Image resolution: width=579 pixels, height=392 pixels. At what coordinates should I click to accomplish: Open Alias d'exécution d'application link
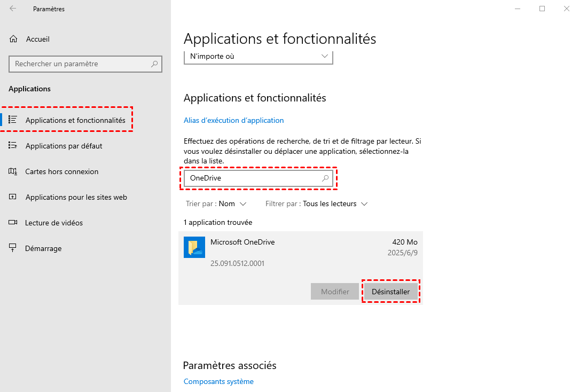(233, 120)
